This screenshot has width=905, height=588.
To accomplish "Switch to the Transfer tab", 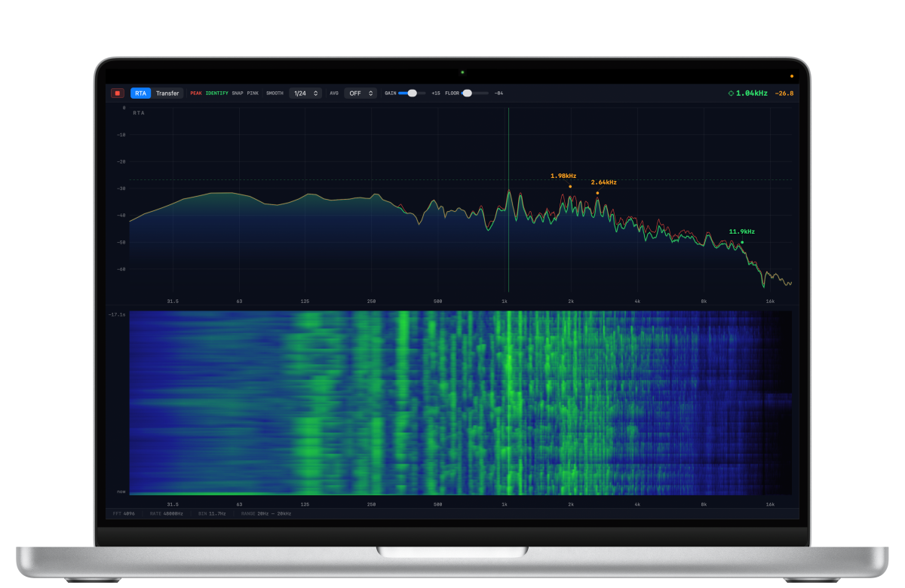I will coord(167,93).
